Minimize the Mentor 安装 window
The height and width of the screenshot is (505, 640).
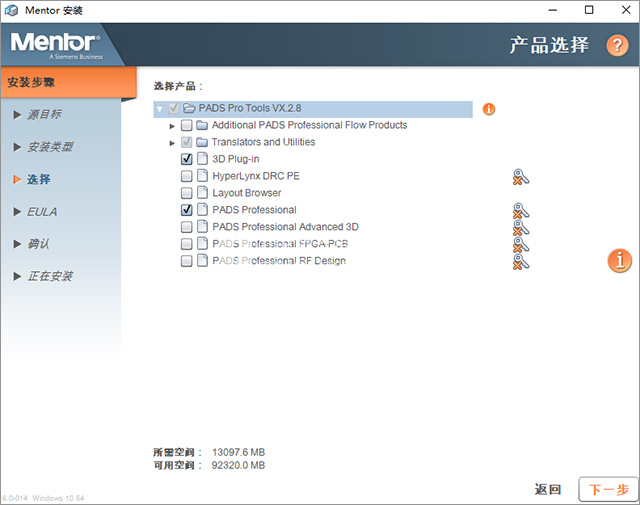(x=553, y=10)
